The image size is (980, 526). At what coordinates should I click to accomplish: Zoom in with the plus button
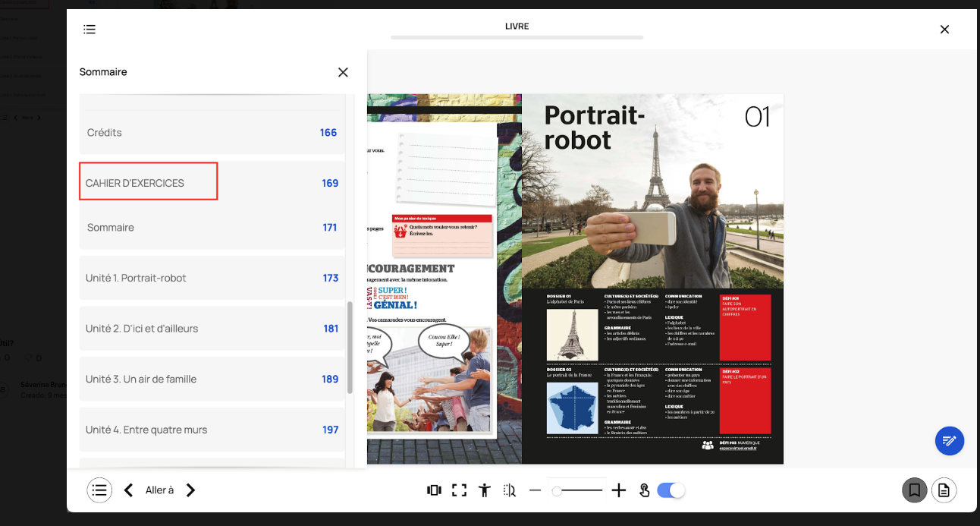point(619,490)
